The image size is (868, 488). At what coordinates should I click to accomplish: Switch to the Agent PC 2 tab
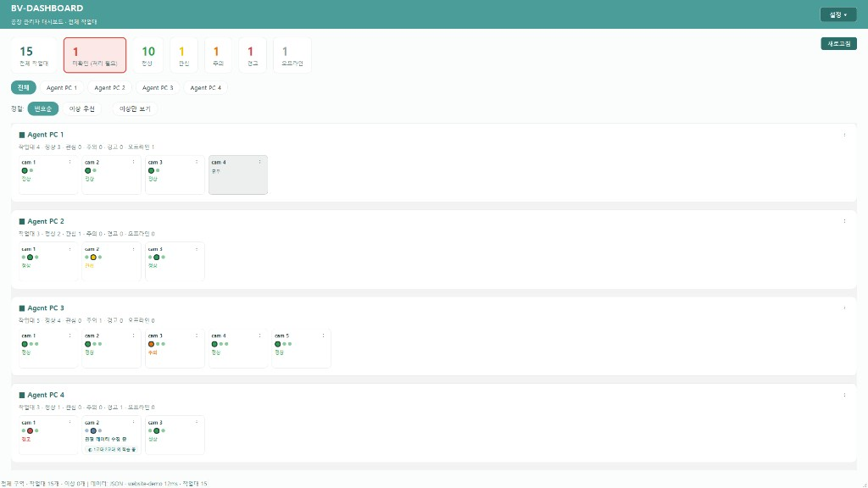pyautogui.click(x=109, y=87)
